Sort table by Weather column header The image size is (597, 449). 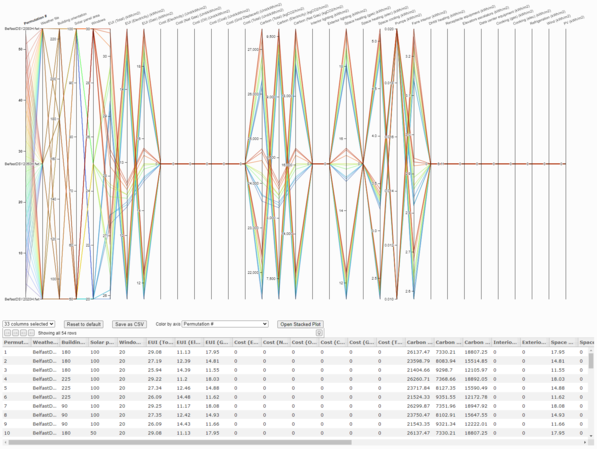pyautogui.click(x=45, y=342)
